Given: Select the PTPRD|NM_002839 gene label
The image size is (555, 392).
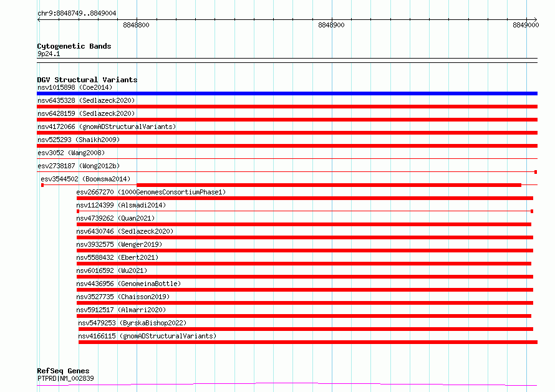Looking at the screenshot, I should tap(65, 378).
